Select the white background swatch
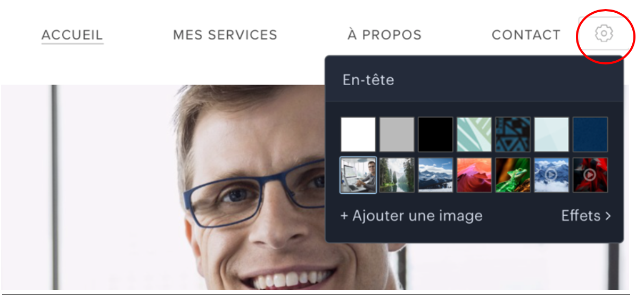 (x=358, y=134)
